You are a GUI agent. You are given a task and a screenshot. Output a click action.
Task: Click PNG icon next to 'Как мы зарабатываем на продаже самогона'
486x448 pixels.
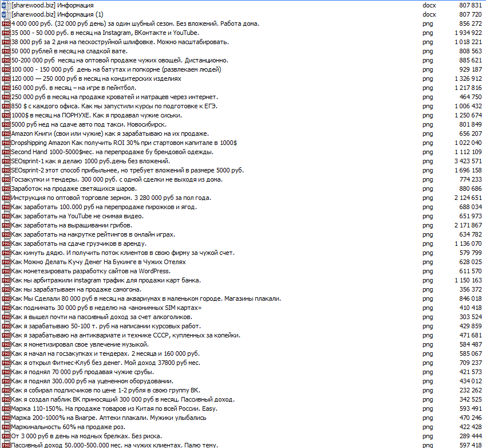coord(6,289)
